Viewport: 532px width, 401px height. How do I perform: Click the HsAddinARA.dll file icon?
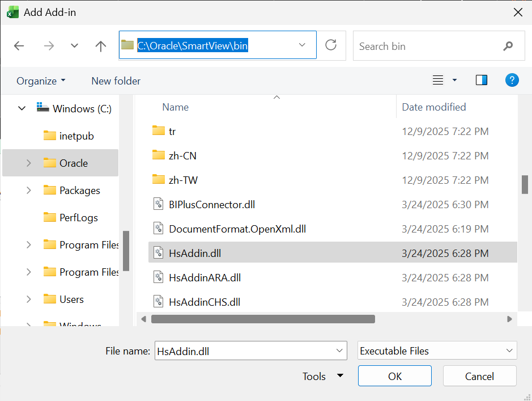(x=159, y=277)
